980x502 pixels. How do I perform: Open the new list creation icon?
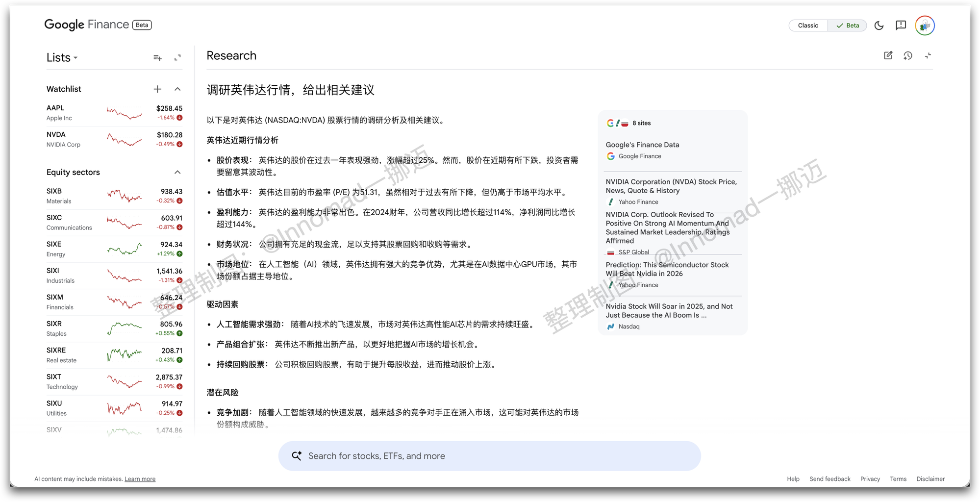(157, 57)
